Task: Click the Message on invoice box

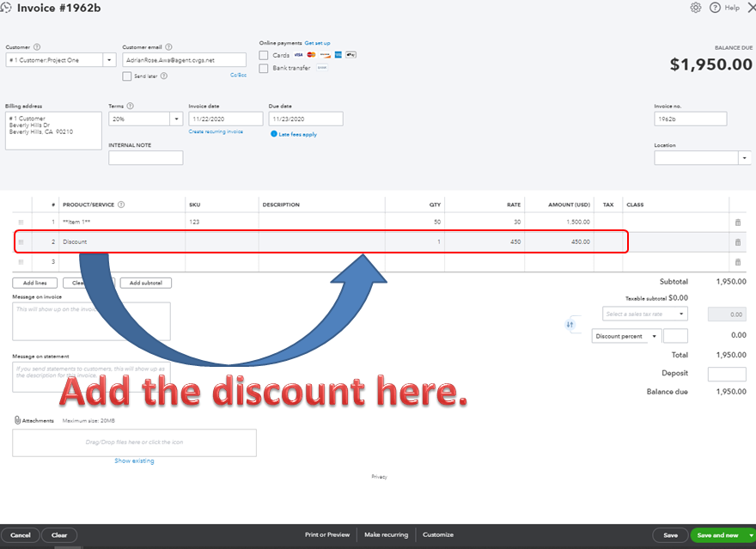Action: [x=91, y=321]
